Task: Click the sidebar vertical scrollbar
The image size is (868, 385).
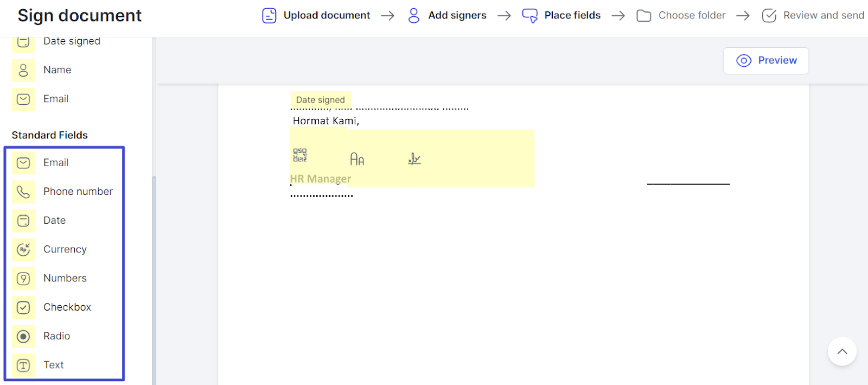Action: point(154,272)
